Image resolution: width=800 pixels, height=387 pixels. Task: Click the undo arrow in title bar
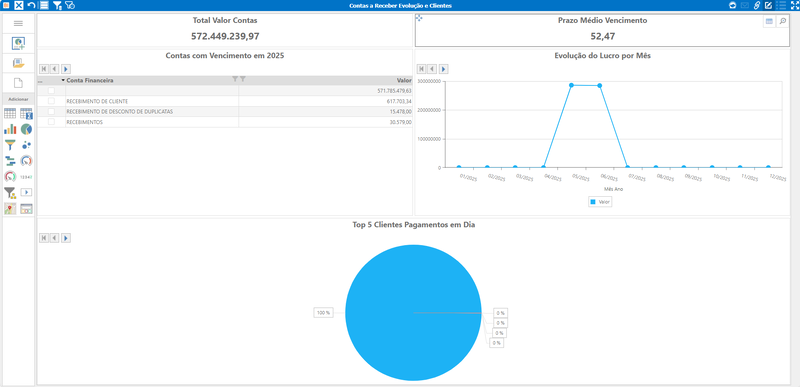(32, 5)
